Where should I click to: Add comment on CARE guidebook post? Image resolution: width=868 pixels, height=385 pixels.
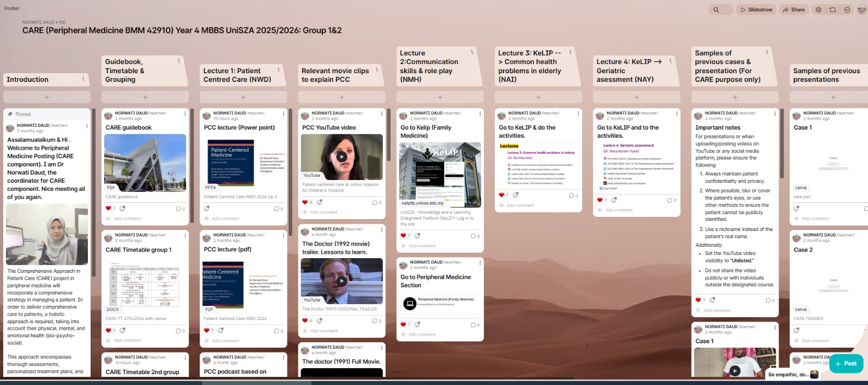click(x=127, y=219)
